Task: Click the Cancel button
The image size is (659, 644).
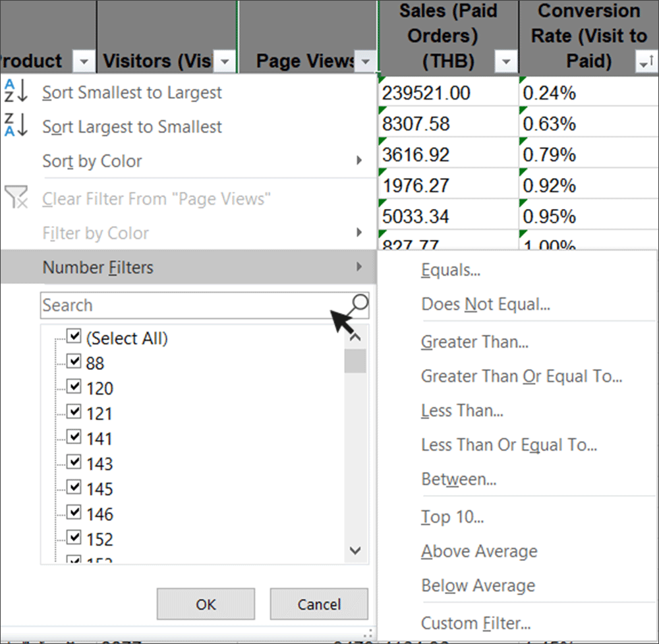Action: pyautogui.click(x=319, y=604)
